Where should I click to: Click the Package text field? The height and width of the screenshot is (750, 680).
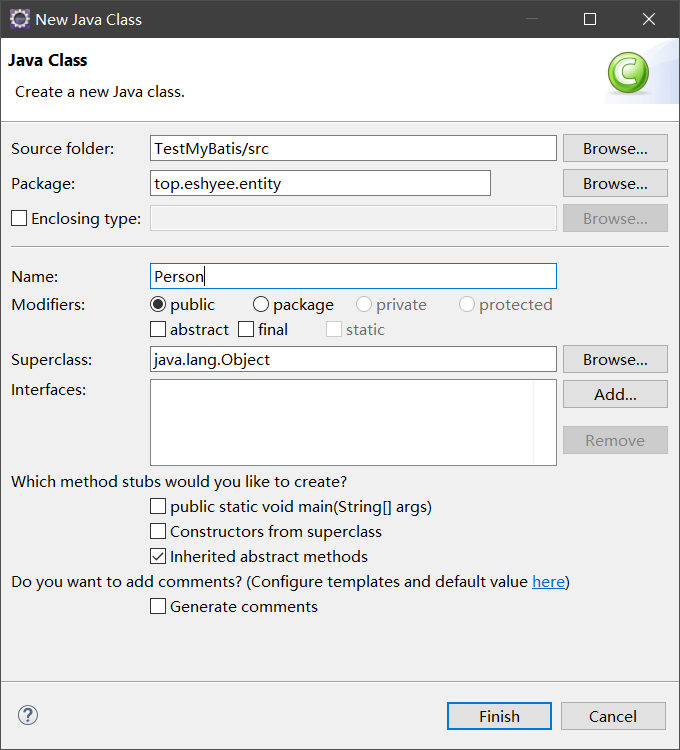(x=320, y=183)
